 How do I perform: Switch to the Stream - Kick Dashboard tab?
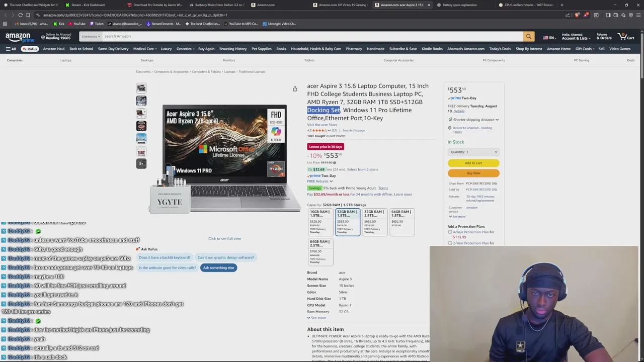[92, 5]
